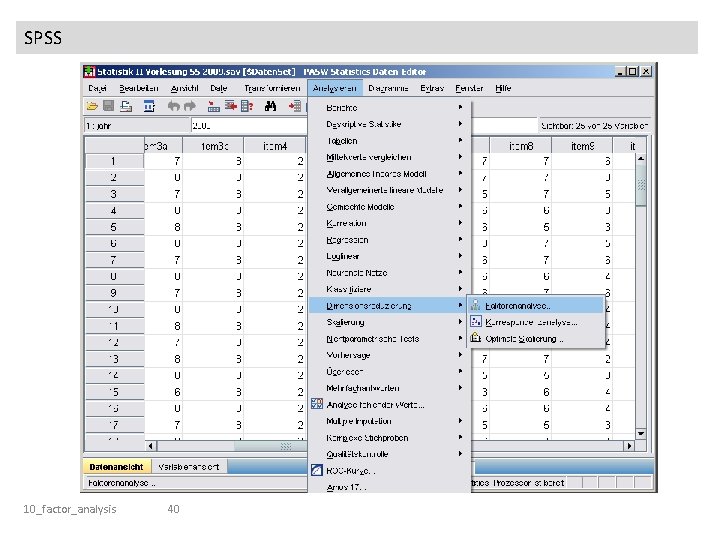Click the Insert cases icon
Image resolution: width=720 pixels, height=540 pixels.
click(x=295, y=107)
